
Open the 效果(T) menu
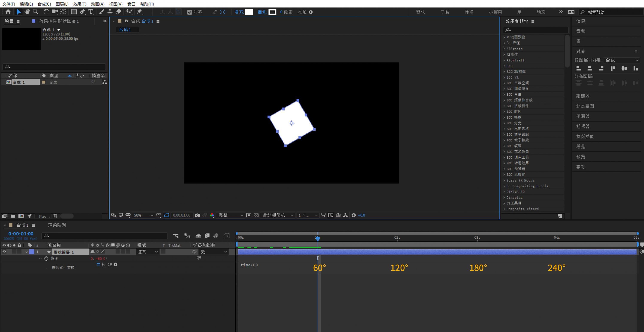pyautogui.click(x=79, y=4)
